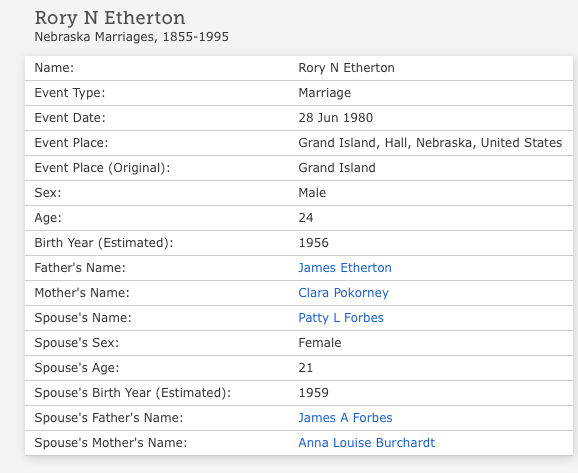Click the Birth Year value 1956

pyautogui.click(x=313, y=243)
